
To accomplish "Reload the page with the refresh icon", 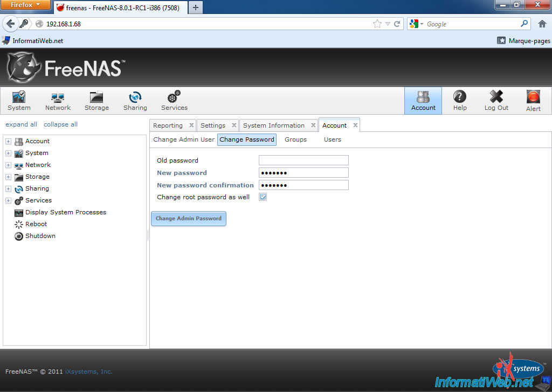I will coord(397,24).
